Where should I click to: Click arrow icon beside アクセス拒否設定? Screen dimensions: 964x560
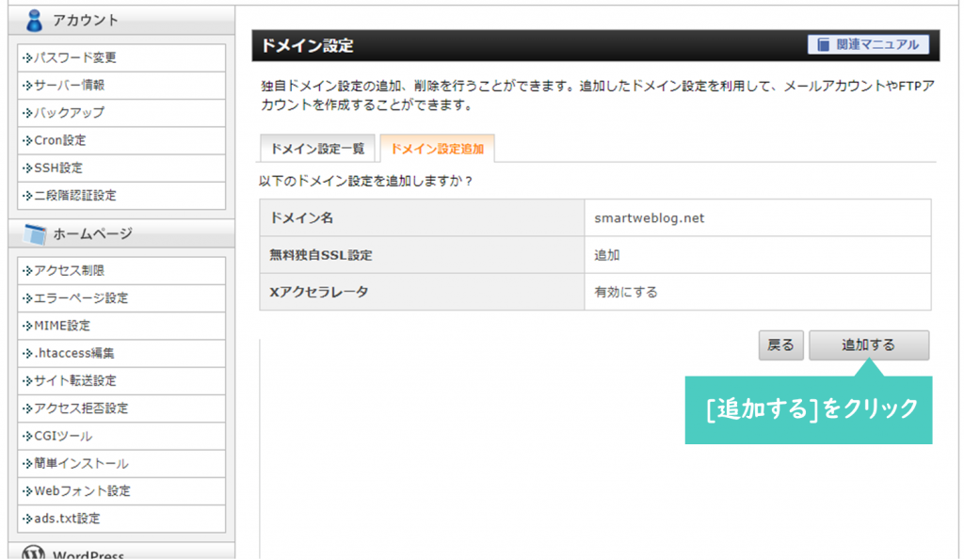click(27, 408)
